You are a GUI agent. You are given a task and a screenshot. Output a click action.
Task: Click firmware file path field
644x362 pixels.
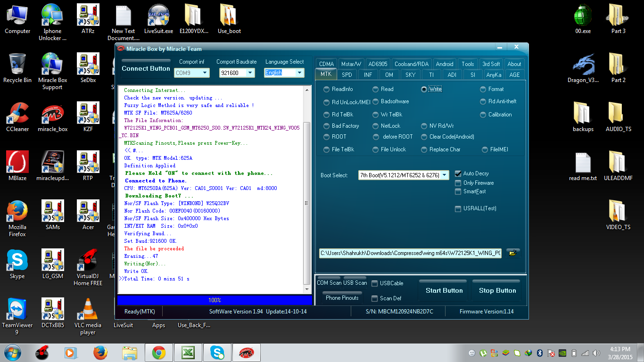[411, 253]
